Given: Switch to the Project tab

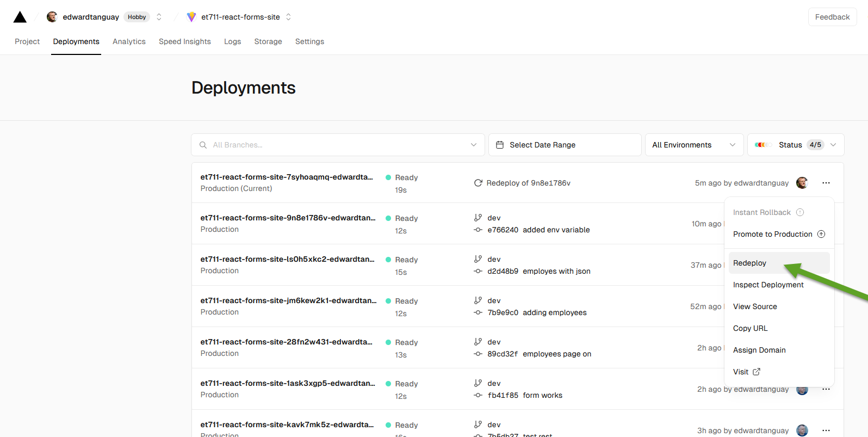Looking at the screenshot, I should [27, 41].
